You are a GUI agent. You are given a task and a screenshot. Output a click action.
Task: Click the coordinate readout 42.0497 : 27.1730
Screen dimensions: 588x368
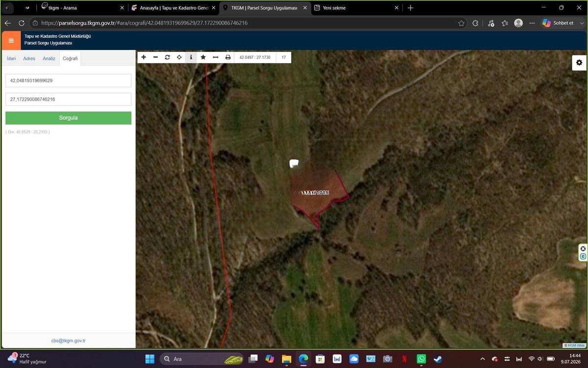[x=255, y=57]
